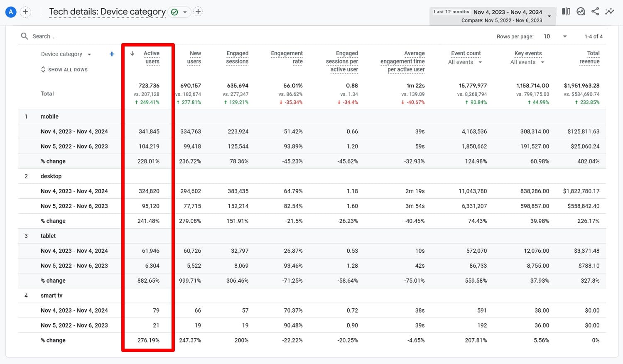Click the search magnifier icon
The width and height of the screenshot is (623, 364).
click(25, 36)
